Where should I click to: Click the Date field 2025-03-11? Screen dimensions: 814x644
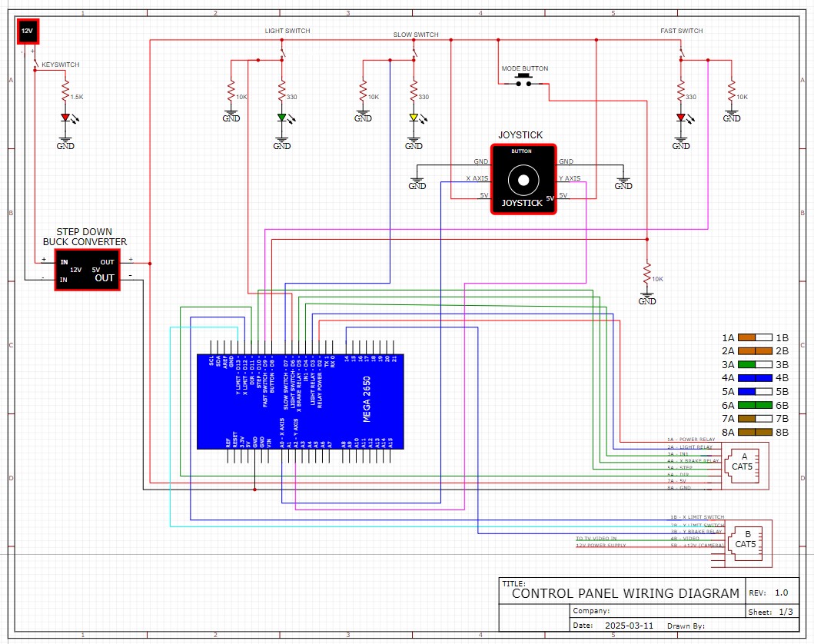pos(630,626)
